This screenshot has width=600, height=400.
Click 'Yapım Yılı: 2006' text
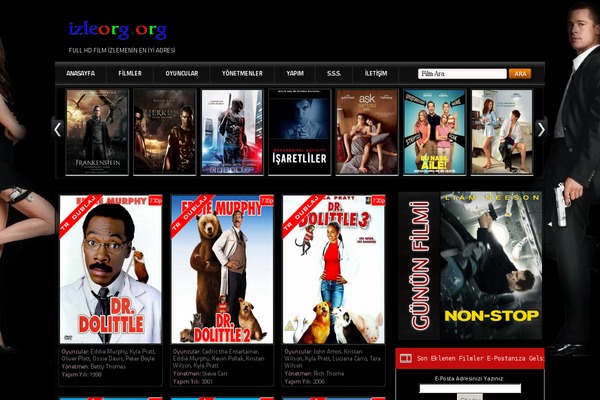coord(305,381)
